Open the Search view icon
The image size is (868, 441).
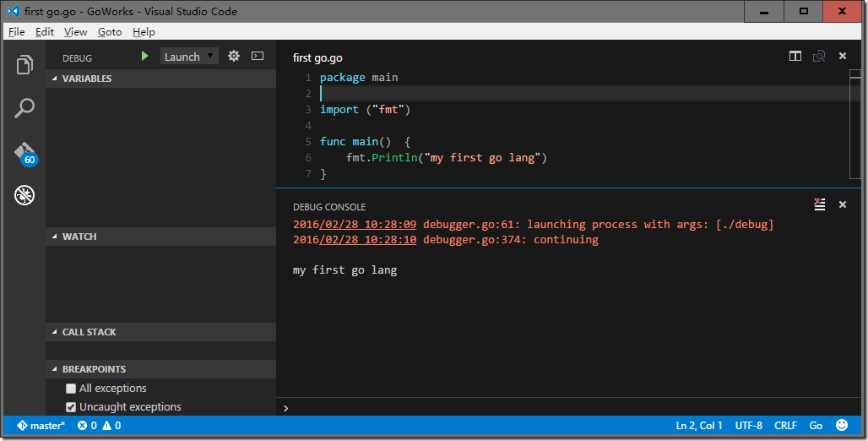pyautogui.click(x=24, y=108)
